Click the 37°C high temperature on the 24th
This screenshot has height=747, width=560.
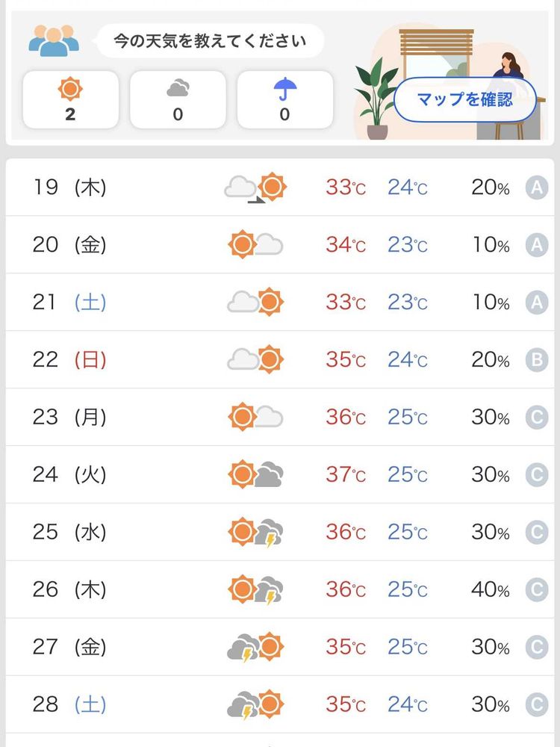[345, 474]
